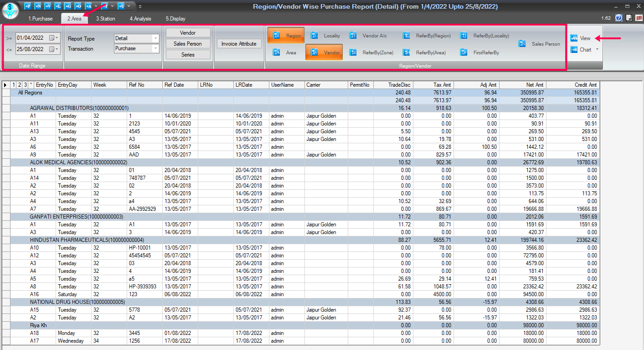Open the from-date dropdown arrow
This screenshot has height=350, width=644.
[x=57, y=38]
